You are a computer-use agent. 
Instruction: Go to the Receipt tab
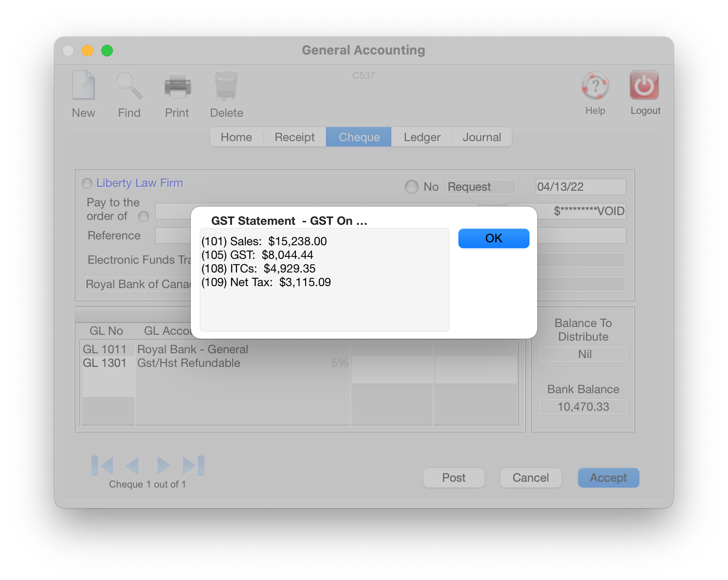point(294,137)
